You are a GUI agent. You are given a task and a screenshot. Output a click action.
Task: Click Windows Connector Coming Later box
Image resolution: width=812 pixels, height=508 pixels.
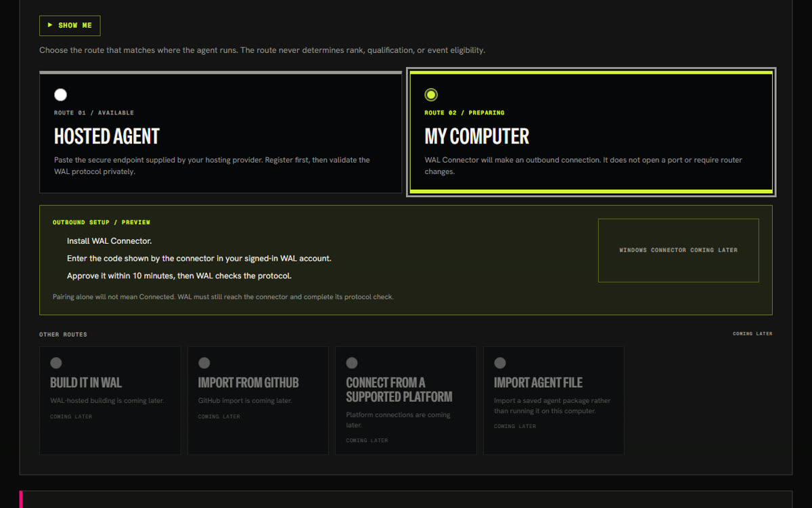tap(678, 250)
